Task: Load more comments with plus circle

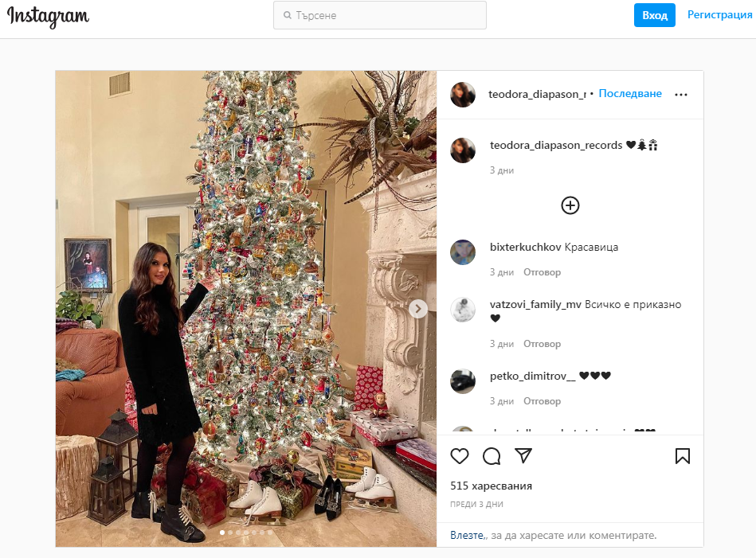Action: coord(570,205)
